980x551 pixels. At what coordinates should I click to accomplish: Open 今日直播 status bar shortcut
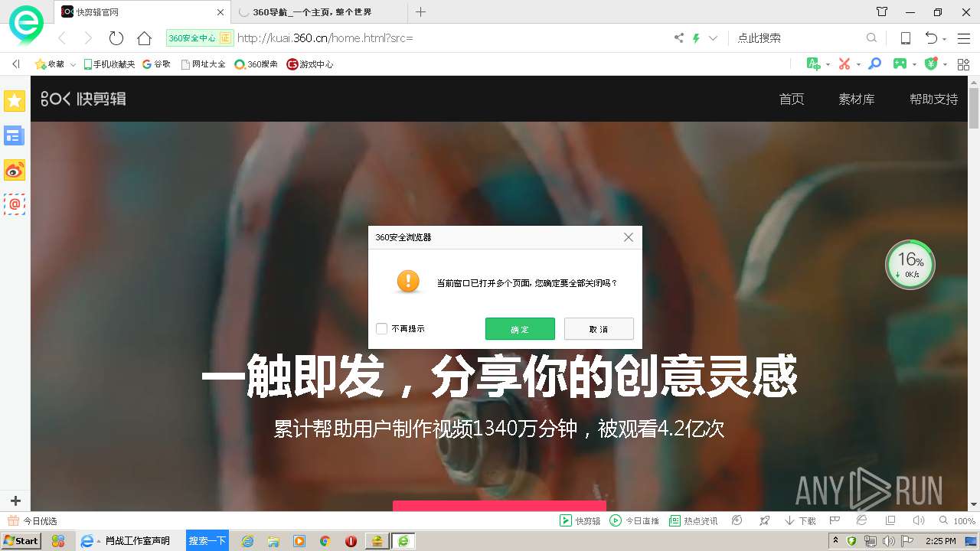coord(635,521)
